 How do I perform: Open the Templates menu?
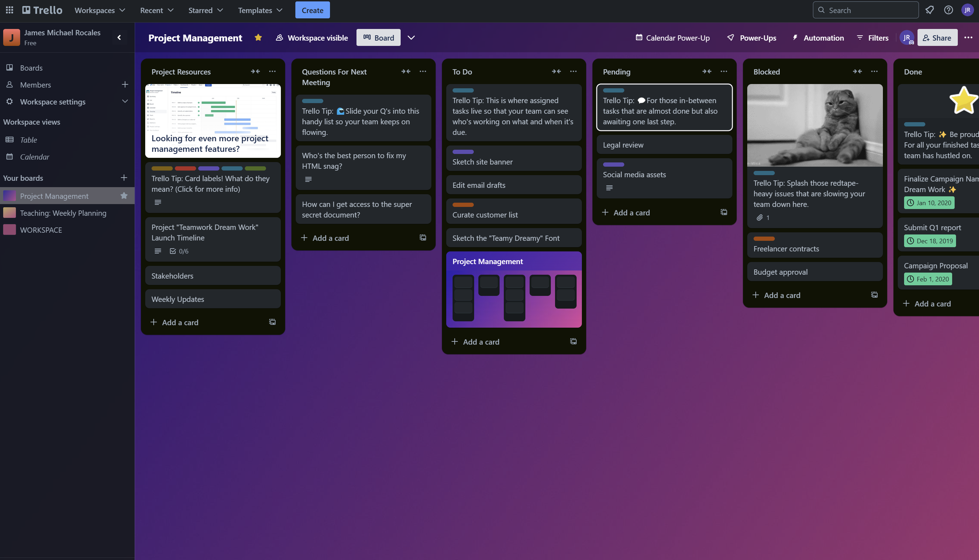coord(260,10)
